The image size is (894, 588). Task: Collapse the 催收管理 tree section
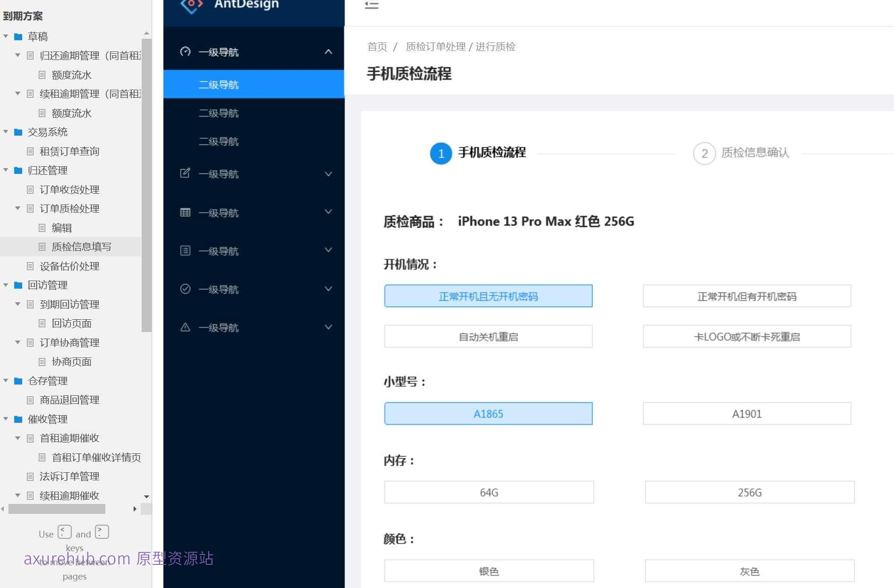6,419
